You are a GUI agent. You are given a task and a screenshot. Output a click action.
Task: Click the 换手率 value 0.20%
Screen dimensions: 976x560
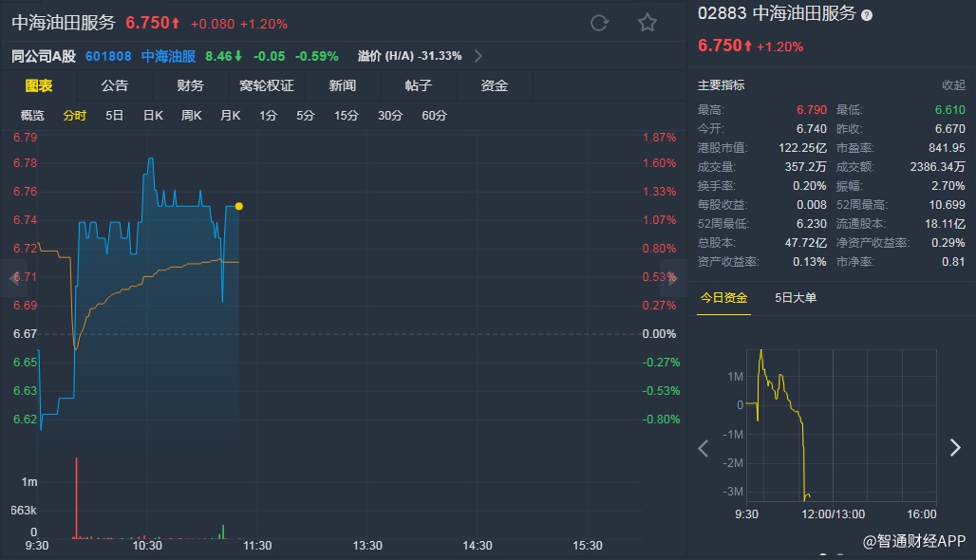[x=809, y=186]
